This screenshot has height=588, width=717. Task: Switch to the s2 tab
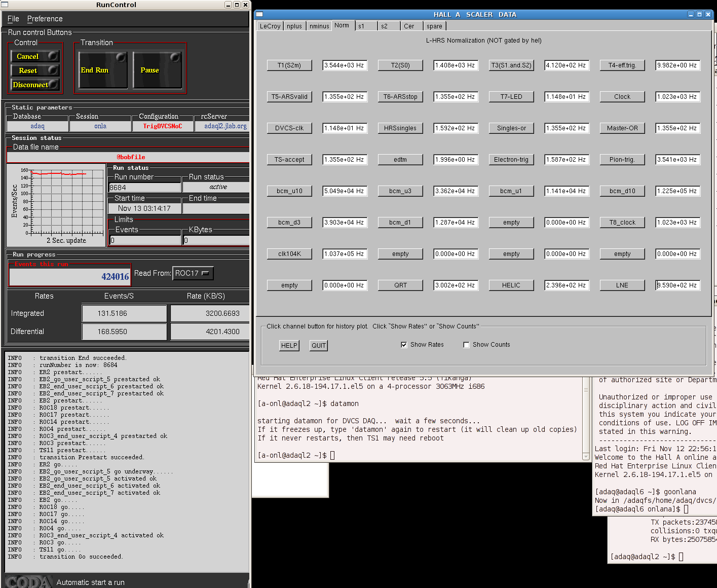click(x=389, y=26)
